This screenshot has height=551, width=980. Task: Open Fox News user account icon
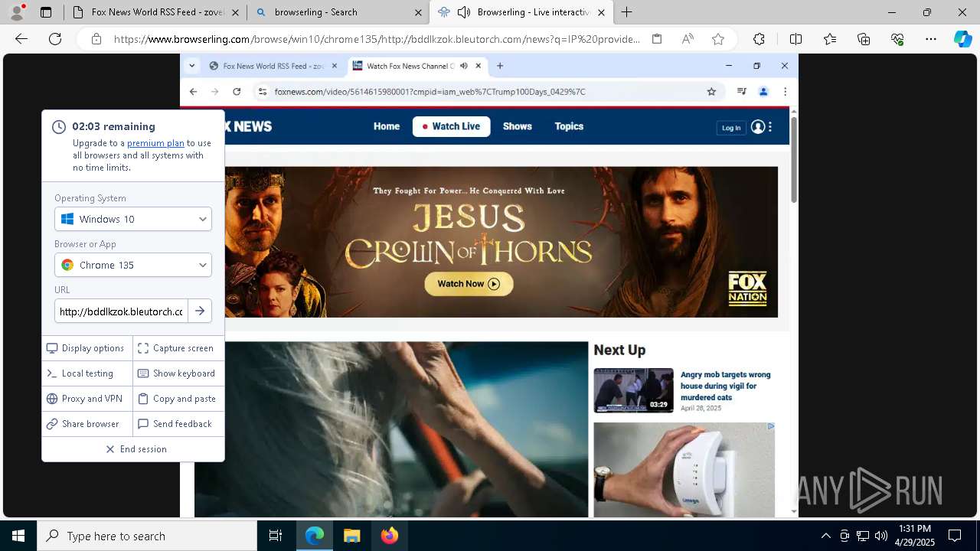pyautogui.click(x=758, y=127)
